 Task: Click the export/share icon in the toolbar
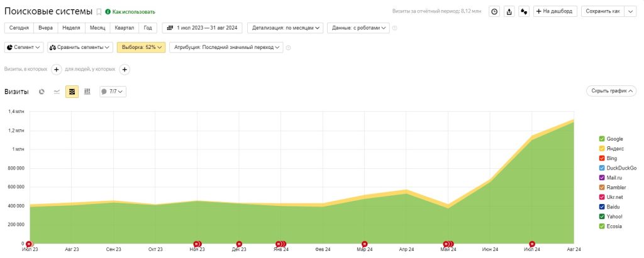[509, 11]
